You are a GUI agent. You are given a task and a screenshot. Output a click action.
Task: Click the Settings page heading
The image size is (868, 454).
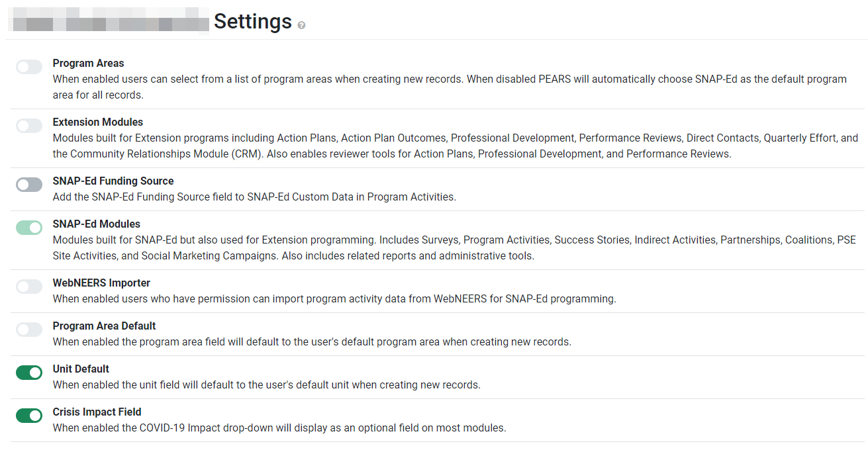[252, 21]
